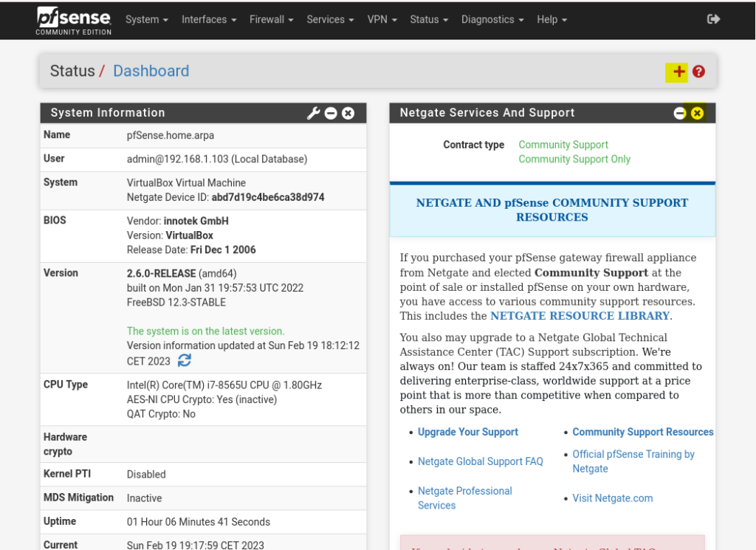Screen dimensions: 756x550
Task: Open the VPN menu
Action: [382, 19]
